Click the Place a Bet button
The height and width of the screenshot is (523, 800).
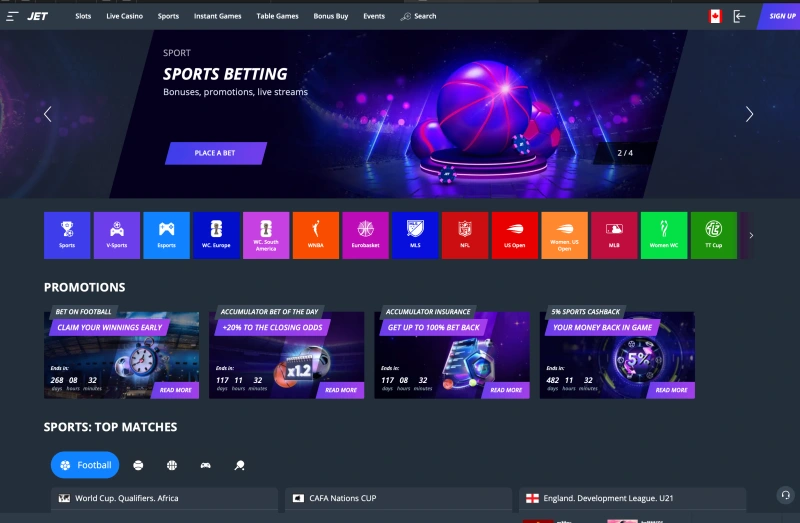click(x=215, y=153)
